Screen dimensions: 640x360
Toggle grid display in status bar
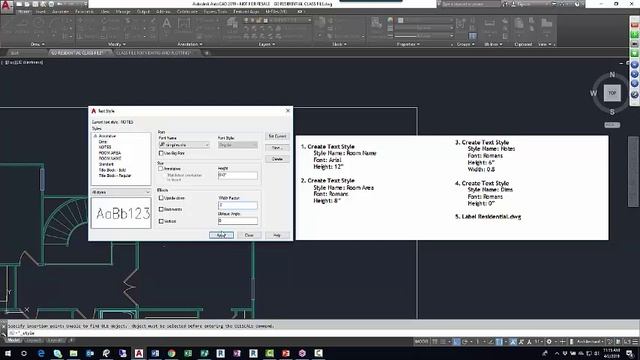pyautogui.click(x=435, y=341)
